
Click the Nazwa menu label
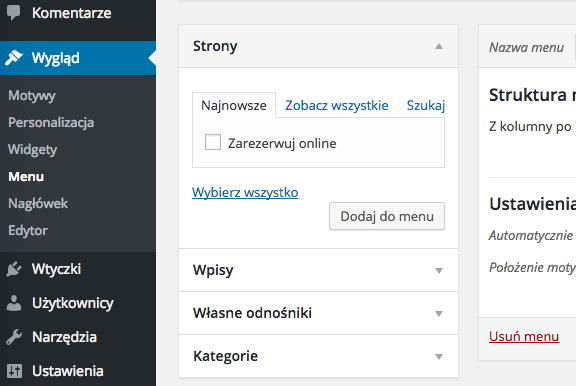526,47
